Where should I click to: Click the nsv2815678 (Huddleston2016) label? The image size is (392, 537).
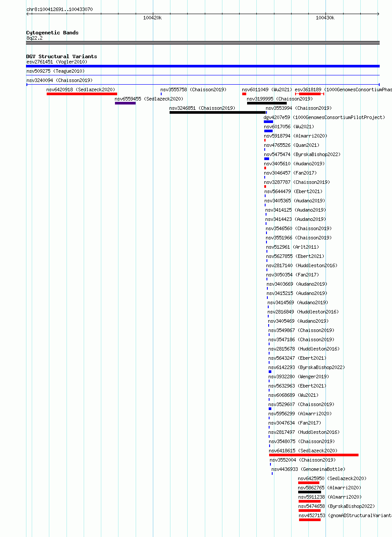(x=304, y=349)
